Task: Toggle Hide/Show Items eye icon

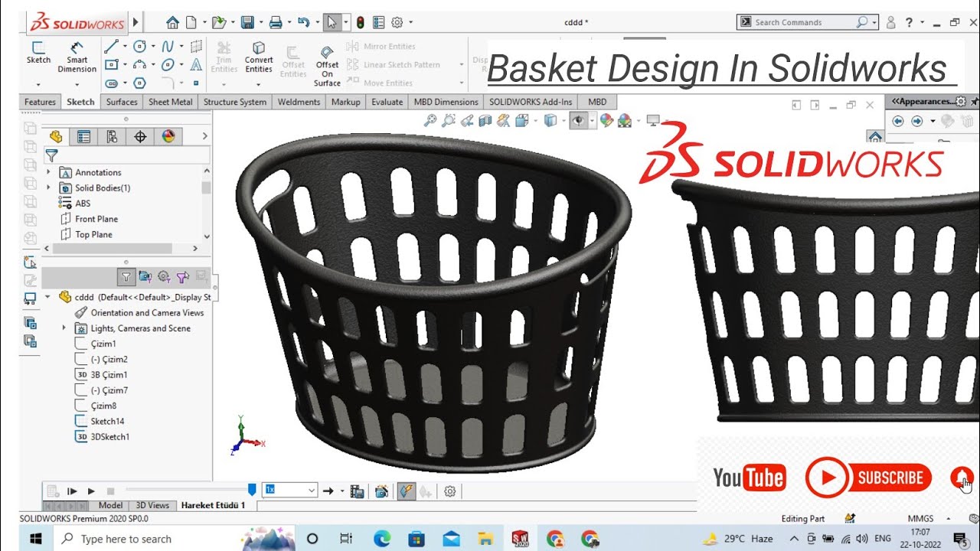Action: (578, 120)
